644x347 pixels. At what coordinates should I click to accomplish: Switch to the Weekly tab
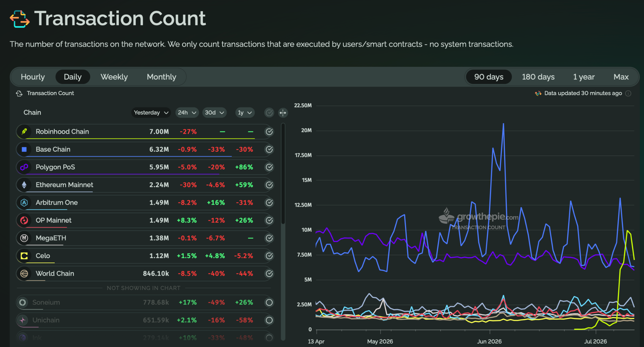tap(114, 77)
